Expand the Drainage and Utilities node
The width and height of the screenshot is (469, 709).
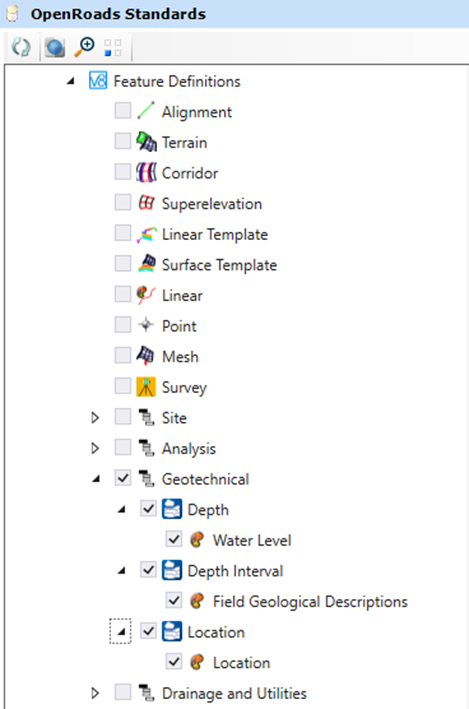tap(95, 693)
